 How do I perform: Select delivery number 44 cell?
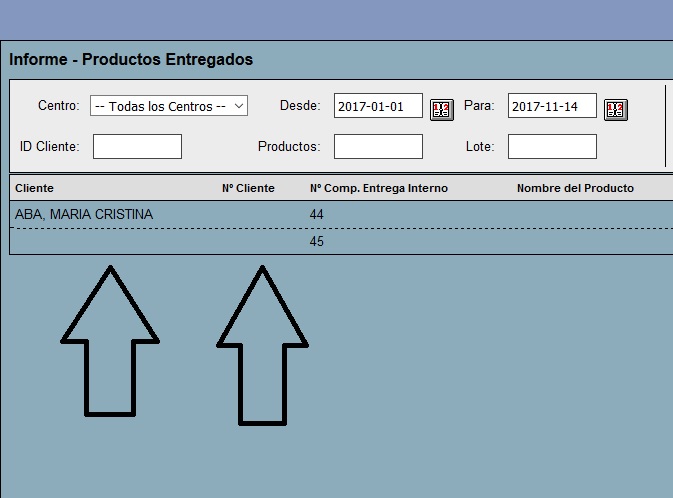316,214
